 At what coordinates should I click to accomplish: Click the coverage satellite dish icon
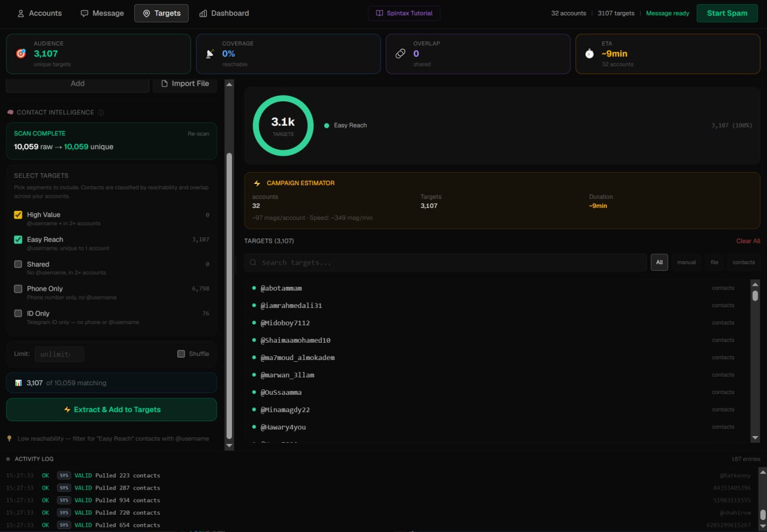click(210, 54)
